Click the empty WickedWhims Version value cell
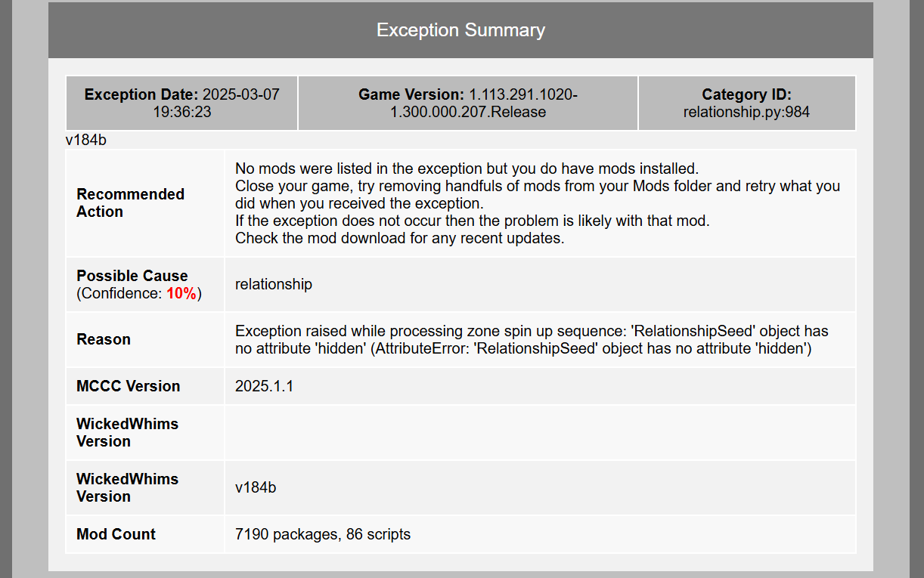The height and width of the screenshot is (578, 924). pyautogui.click(x=540, y=432)
